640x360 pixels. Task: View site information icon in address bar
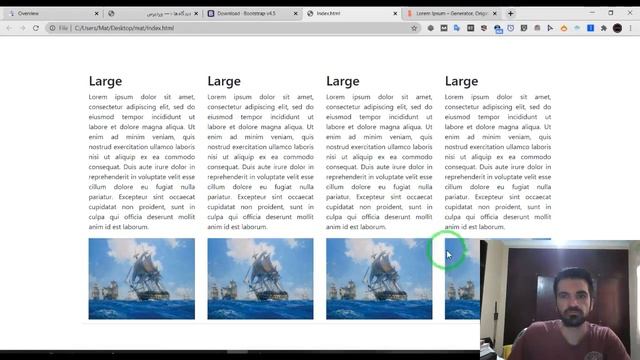tap(52, 28)
